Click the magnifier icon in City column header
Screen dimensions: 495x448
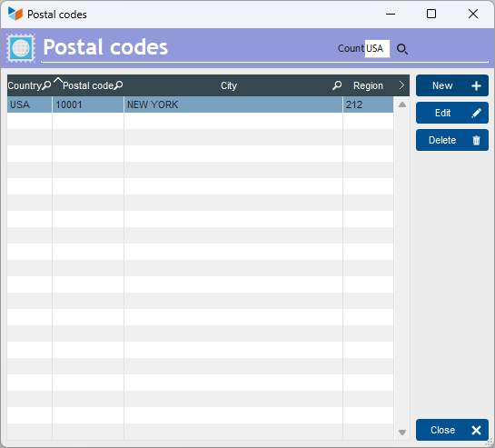point(337,85)
